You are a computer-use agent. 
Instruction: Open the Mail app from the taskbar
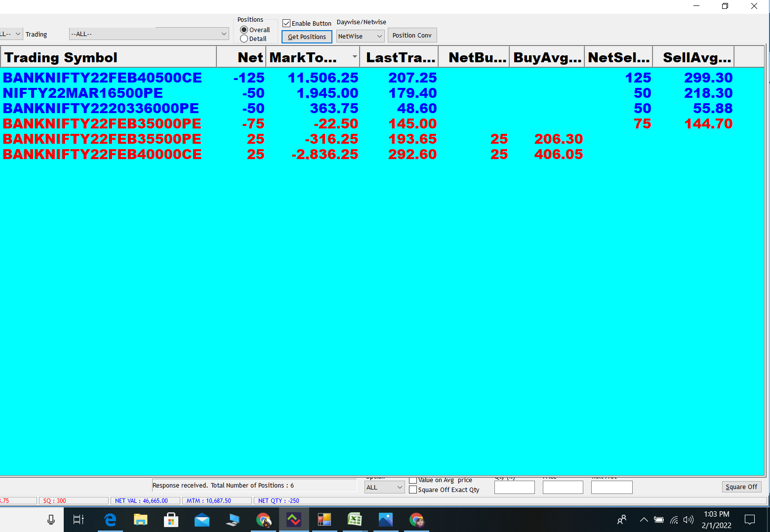tap(202, 520)
